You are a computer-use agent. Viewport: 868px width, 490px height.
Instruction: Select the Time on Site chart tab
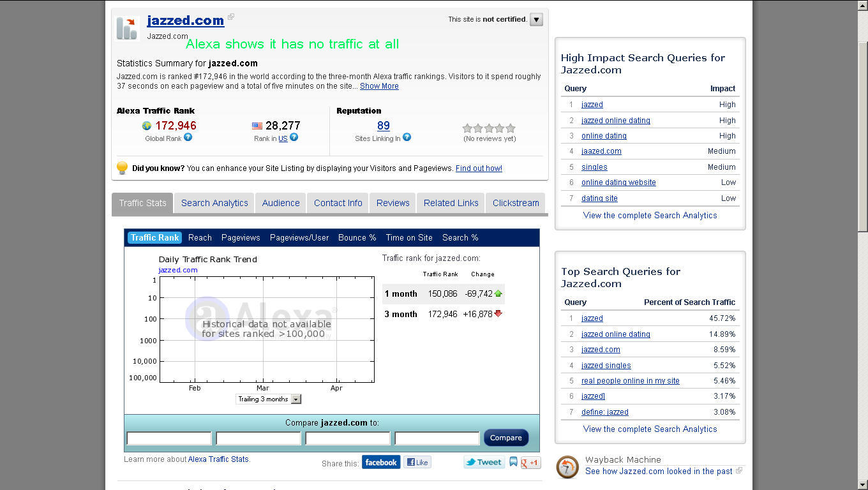click(x=409, y=237)
